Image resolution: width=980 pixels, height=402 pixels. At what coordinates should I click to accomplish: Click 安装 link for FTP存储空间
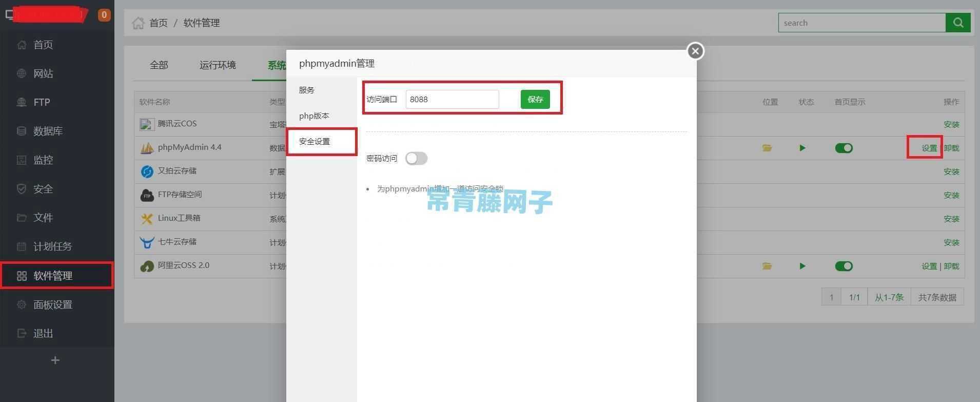tap(951, 195)
